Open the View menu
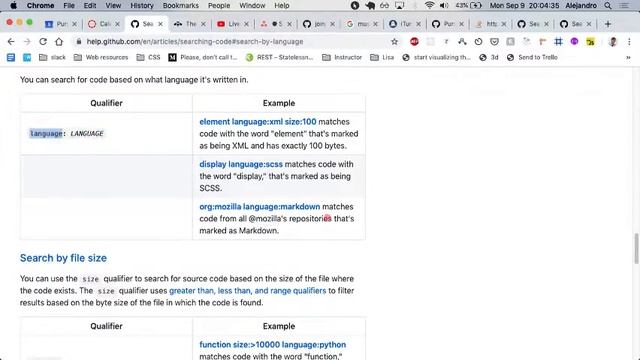 click(113, 6)
